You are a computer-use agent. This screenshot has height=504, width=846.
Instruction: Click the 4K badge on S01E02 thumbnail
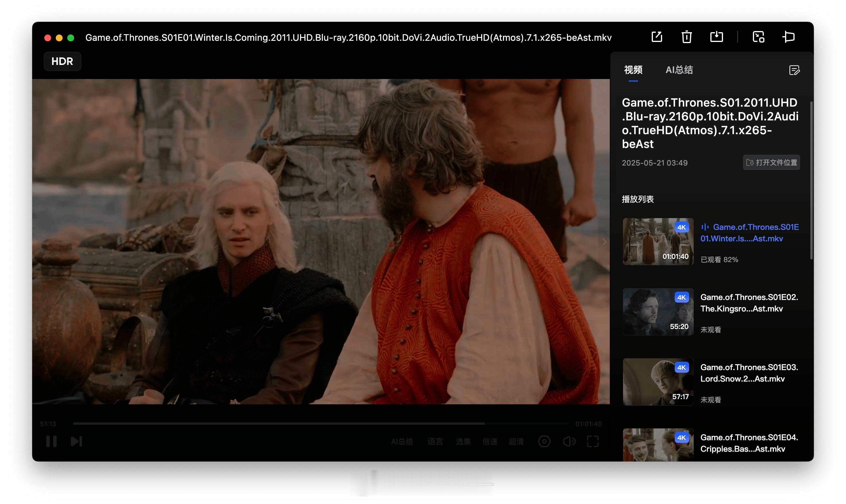point(681,297)
